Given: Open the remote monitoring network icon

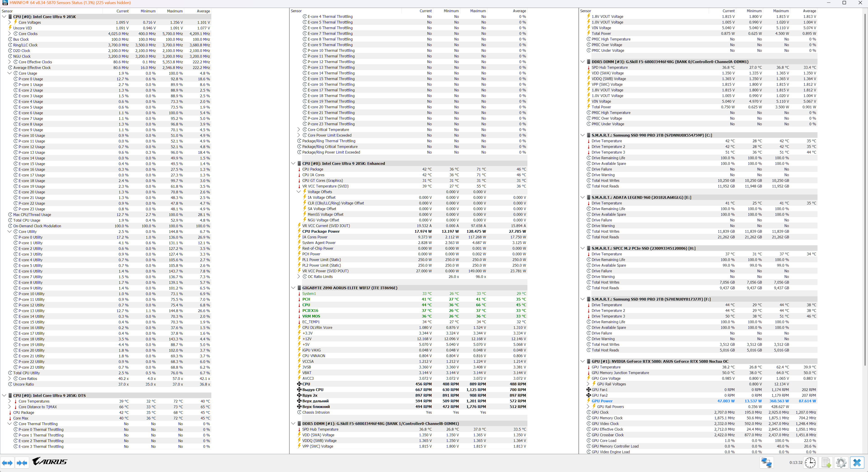Looking at the screenshot, I should click(766, 463).
